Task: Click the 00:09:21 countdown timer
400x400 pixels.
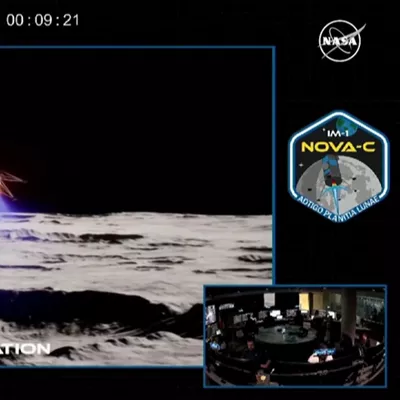Action: (43, 20)
